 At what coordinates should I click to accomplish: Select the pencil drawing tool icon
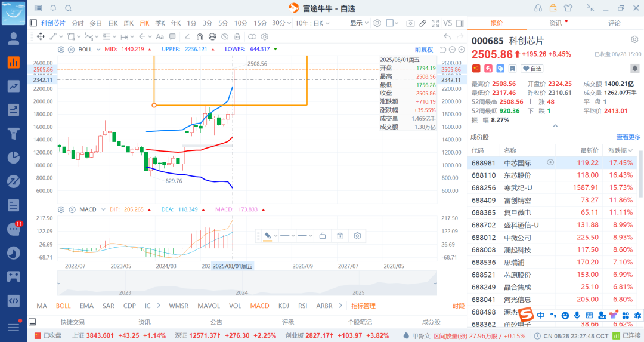[423, 23]
